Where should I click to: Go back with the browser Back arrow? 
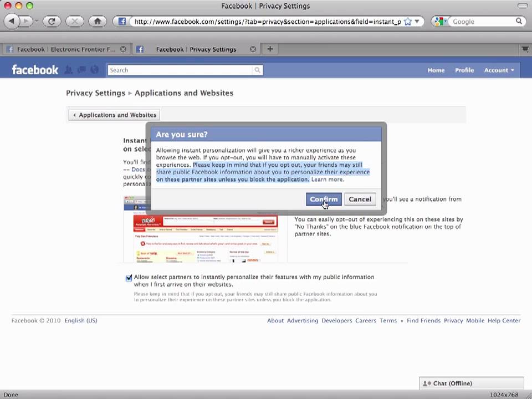(x=12, y=22)
